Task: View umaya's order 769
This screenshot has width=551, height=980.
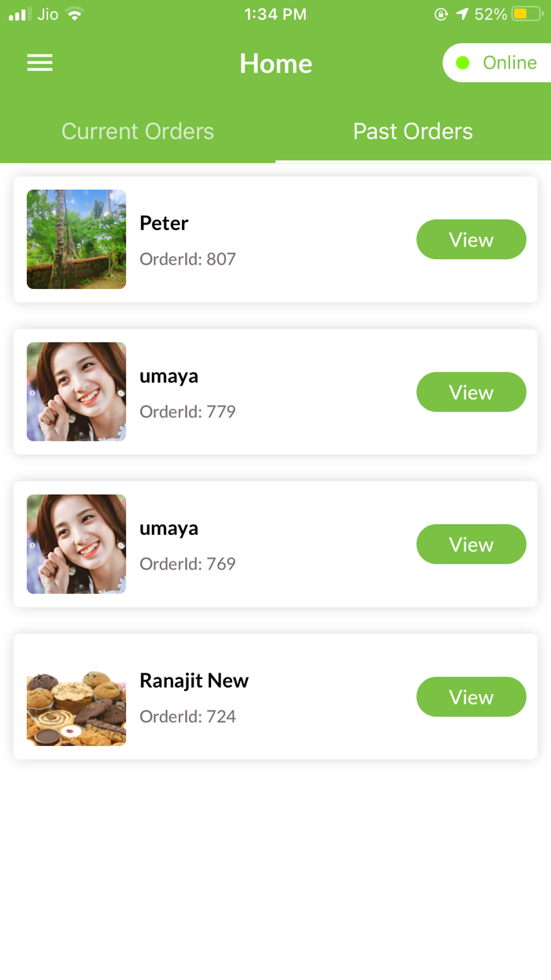Action: 471,544
